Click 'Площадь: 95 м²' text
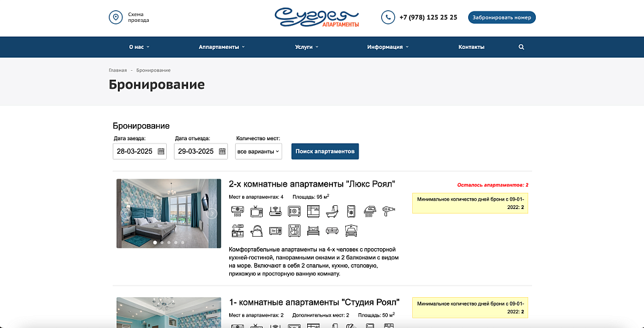 coord(311,197)
